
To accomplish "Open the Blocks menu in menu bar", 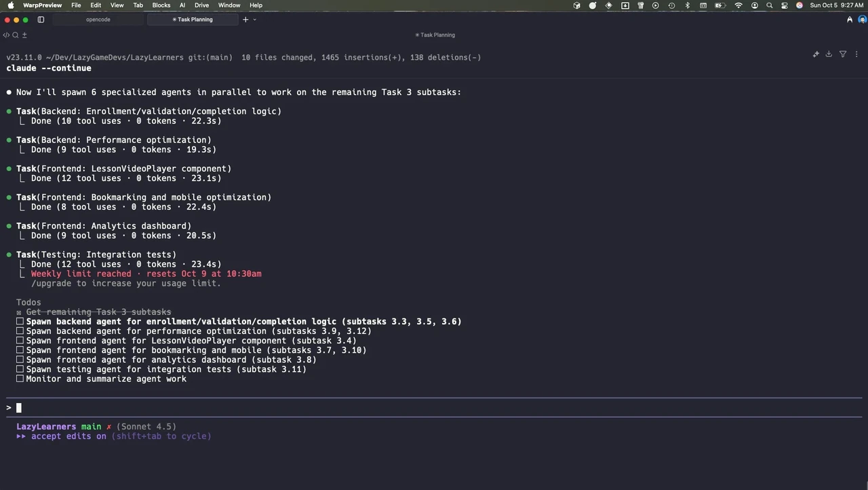I will [161, 5].
